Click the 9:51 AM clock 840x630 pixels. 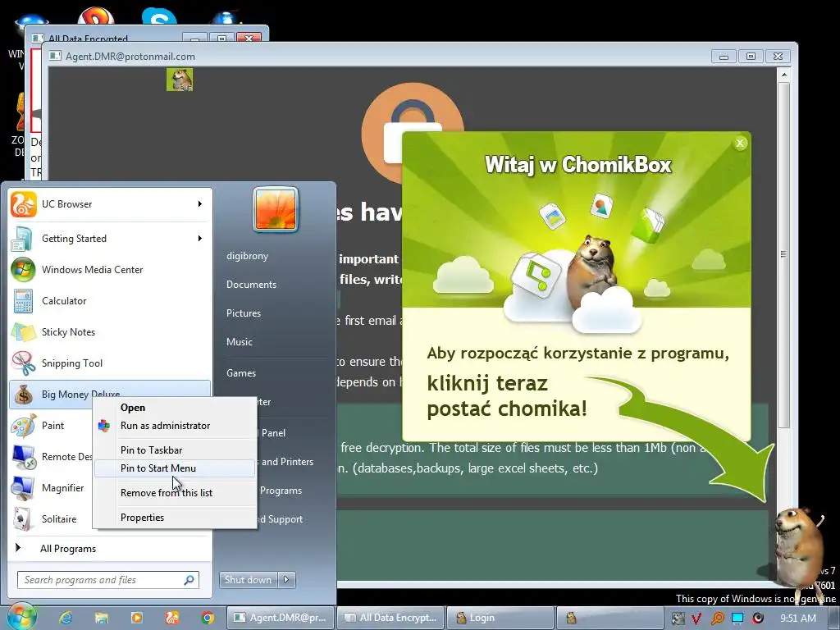tap(797, 619)
